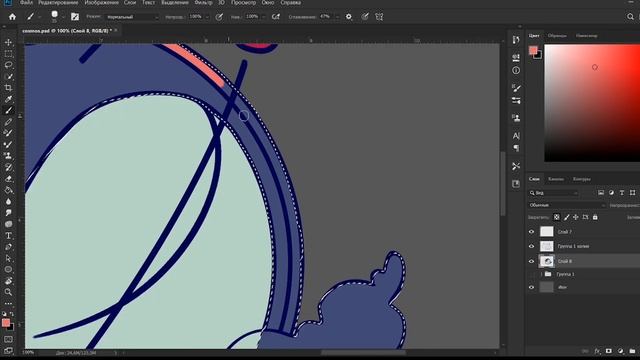Select the Lasso tool
The height and width of the screenshot is (360, 640).
[8, 65]
